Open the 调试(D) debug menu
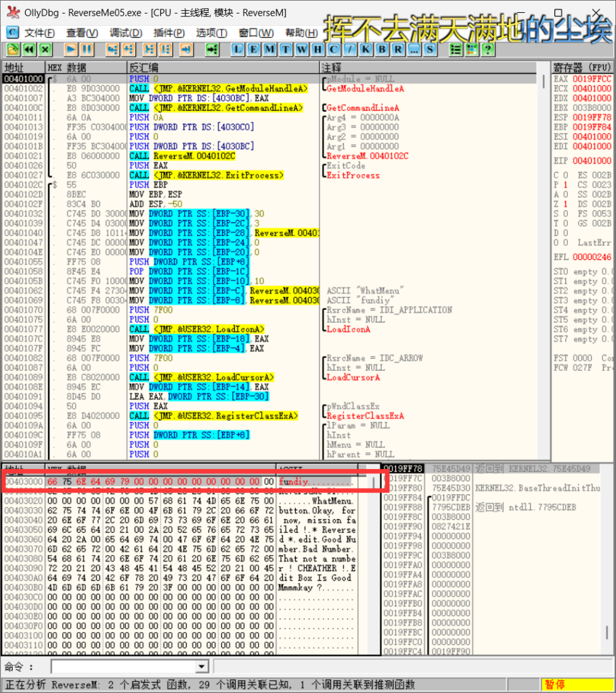The height and width of the screenshot is (693, 616). tap(126, 32)
